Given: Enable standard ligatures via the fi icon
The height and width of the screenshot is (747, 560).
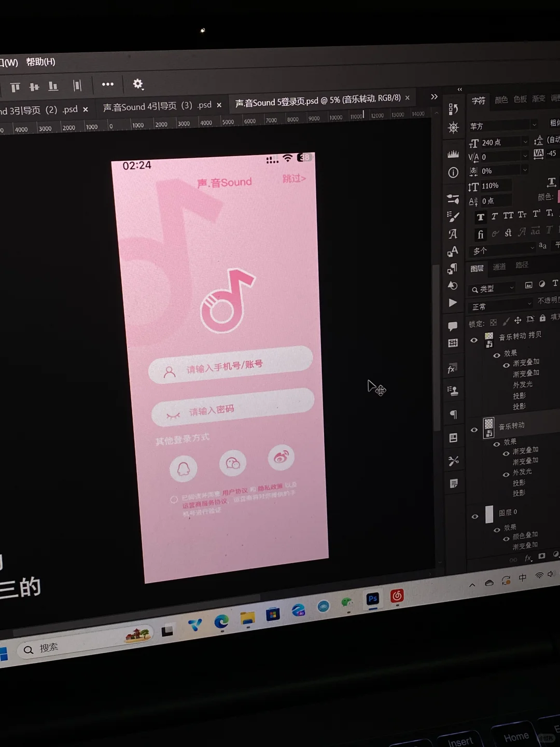Looking at the screenshot, I should pyautogui.click(x=481, y=234).
